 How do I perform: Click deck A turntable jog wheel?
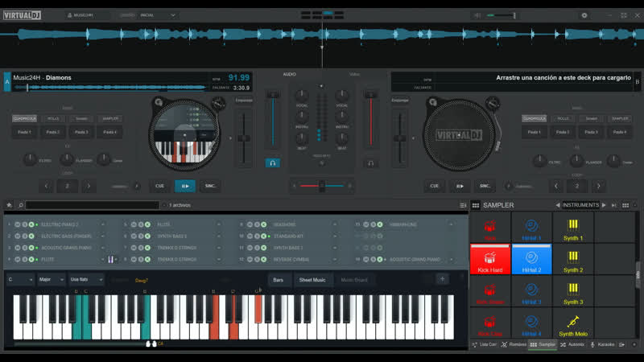pos(184,134)
